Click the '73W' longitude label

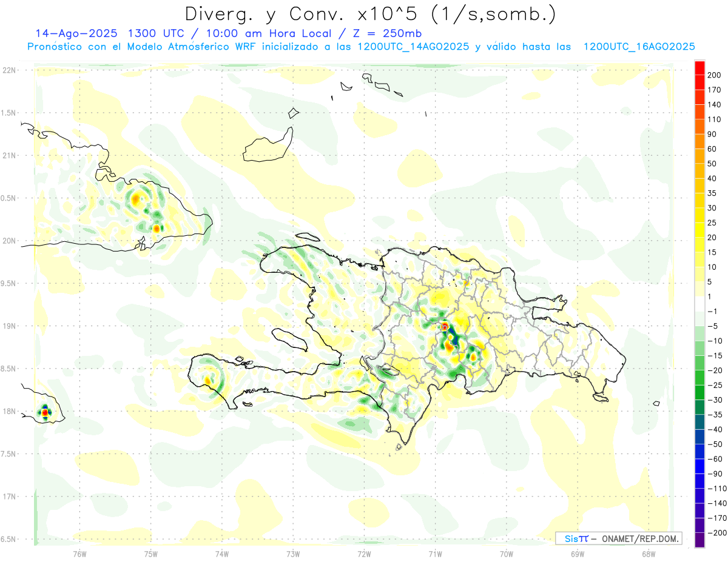293,554
